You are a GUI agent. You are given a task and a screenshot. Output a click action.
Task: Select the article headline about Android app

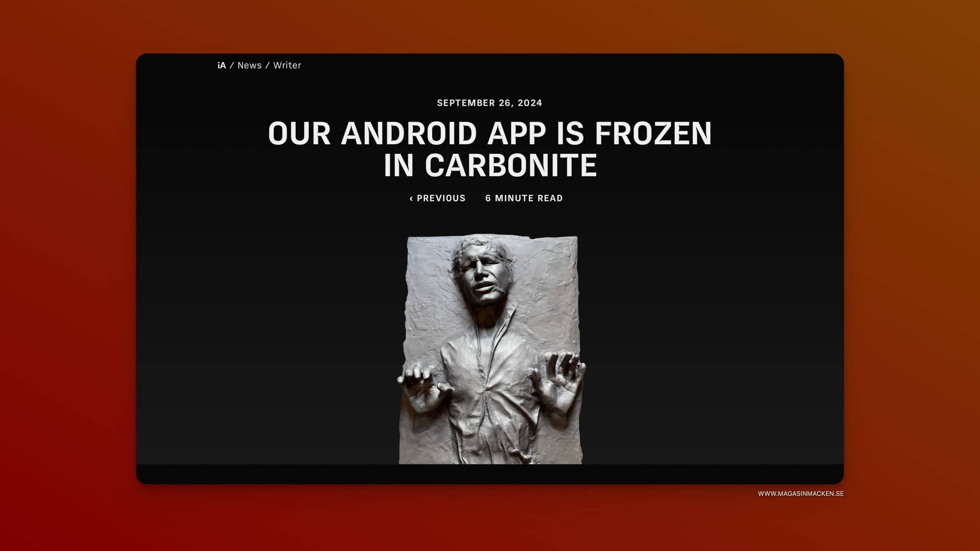coord(490,149)
